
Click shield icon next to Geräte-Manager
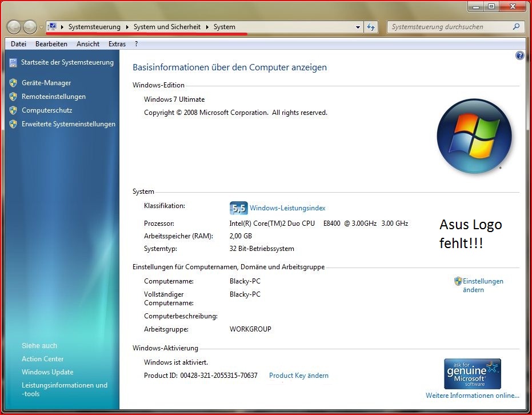point(13,83)
